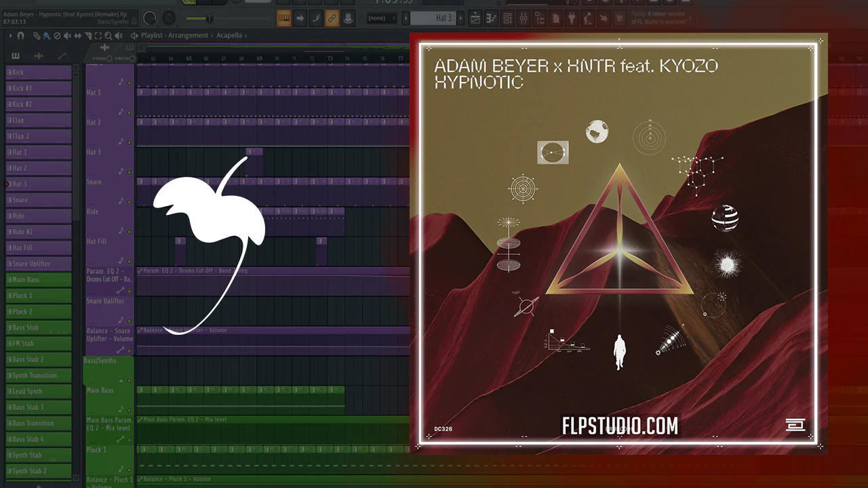This screenshot has width=868, height=488.
Task: Click the Snare Uplifter playlist track name
Action: coord(105,301)
